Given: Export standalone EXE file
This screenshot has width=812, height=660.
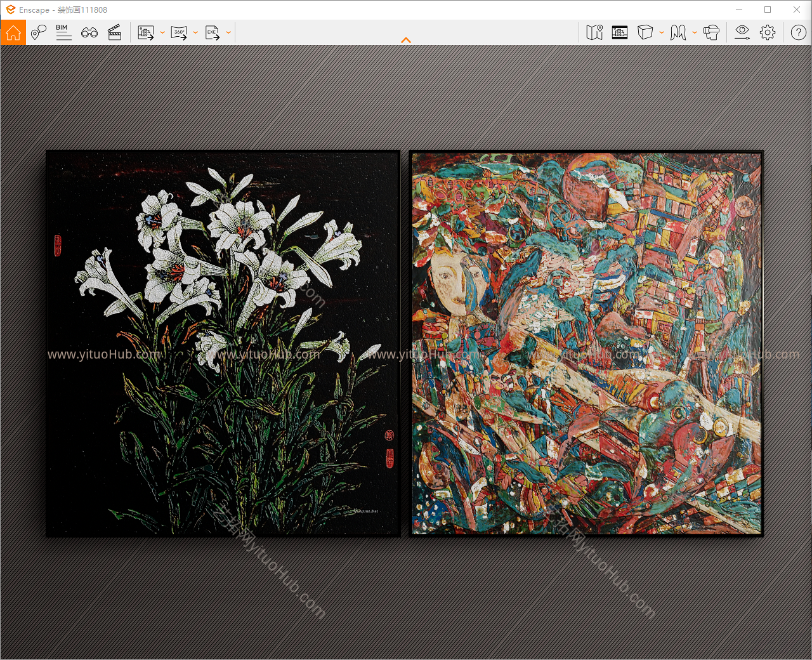Looking at the screenshot, I should [x=213, y=32].
